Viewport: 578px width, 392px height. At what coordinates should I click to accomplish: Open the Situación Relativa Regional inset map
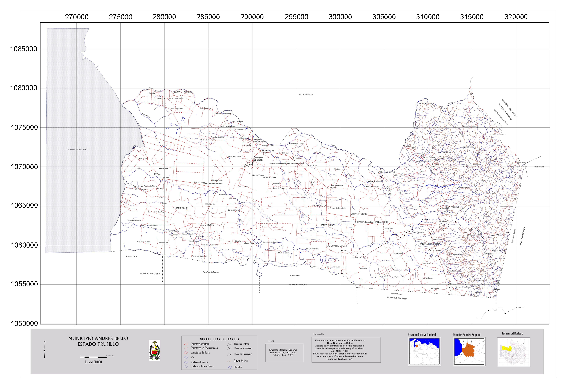[x=469, y=351]
